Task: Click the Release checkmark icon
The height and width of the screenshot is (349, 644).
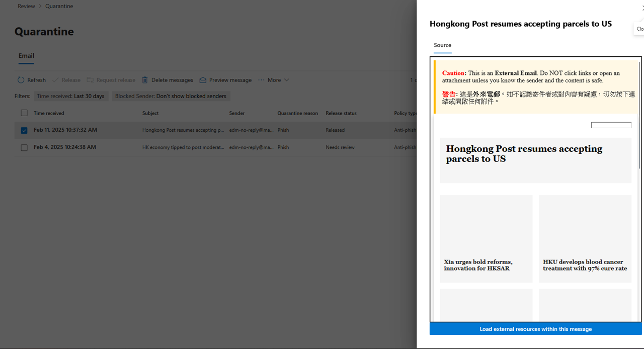Action: [x=55, y=80]
